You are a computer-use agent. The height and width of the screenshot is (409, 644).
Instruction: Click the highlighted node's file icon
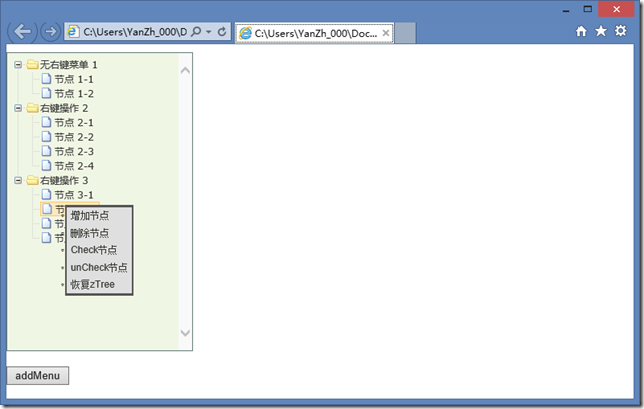(x=47, y=209)
